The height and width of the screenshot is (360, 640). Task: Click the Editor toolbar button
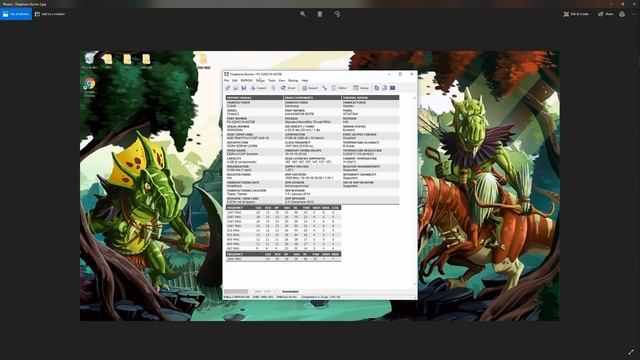(339, 88)
